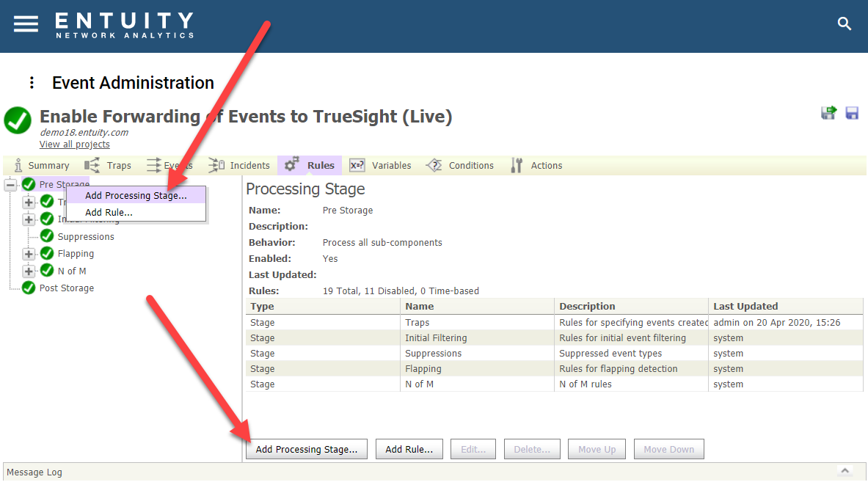Select Suppressions in the rules tree
868x482 pixels.
(x=86, y=237)
